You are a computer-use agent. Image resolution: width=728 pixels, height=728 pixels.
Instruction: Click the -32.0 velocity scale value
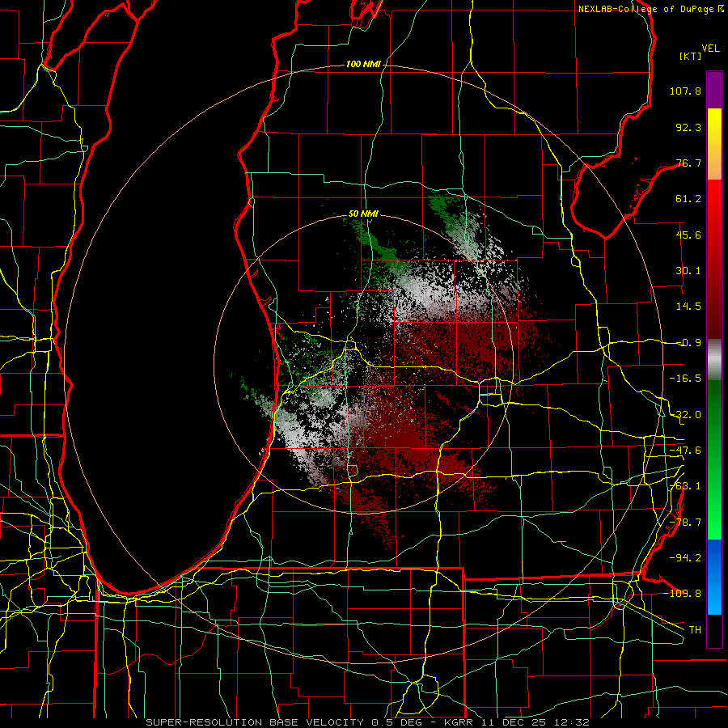tap(685, 415)
